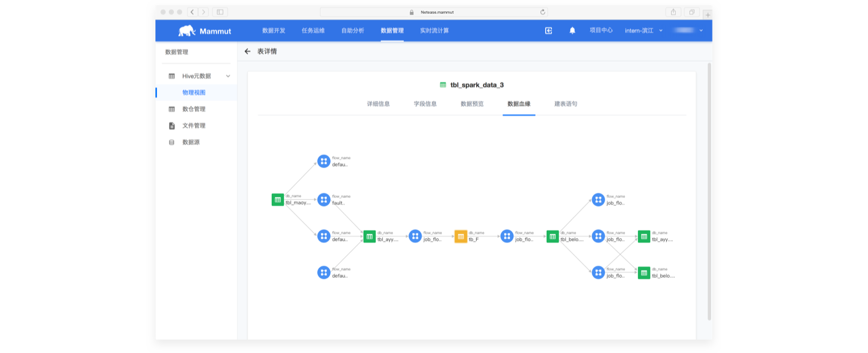The width and height of the screenshot is (868, 353).
Task: Open 数仓管理 in the sidebar
Action: (194, 109)
